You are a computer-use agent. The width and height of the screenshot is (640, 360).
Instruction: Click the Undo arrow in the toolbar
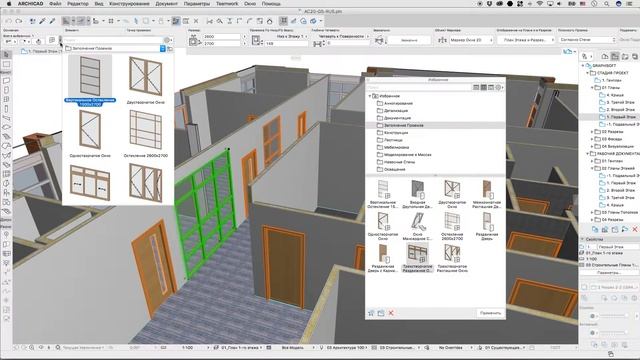coord(9,21)
